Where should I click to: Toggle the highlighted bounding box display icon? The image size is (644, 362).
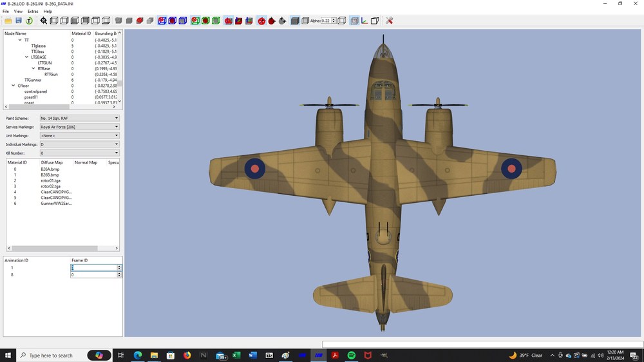point(354,21)
